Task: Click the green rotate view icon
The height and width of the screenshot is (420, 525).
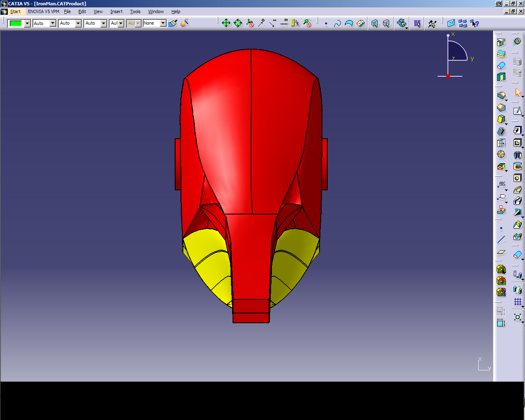Action: point(238,23)
